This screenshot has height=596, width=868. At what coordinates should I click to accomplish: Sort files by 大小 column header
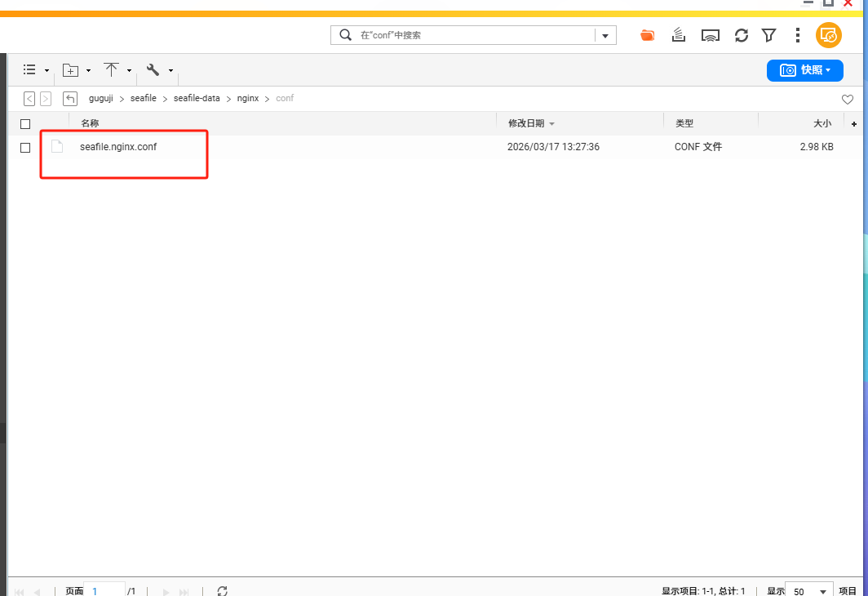pyautogui.click(x=821, y=123)
